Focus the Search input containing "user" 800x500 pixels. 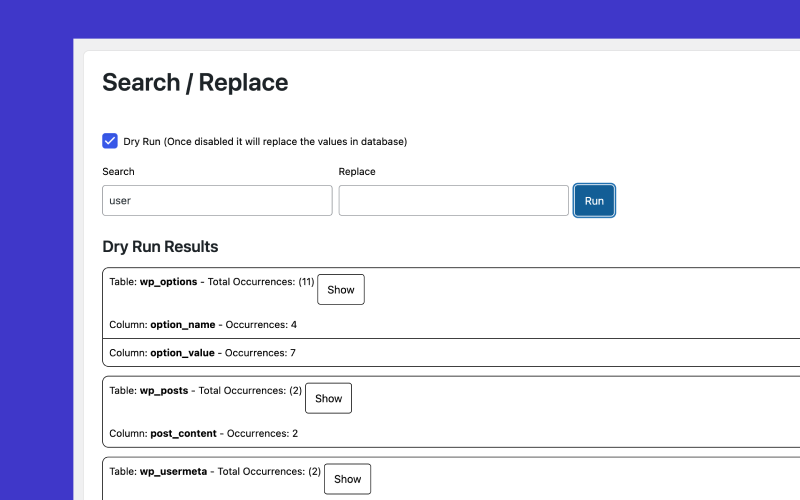click(217, 200)
